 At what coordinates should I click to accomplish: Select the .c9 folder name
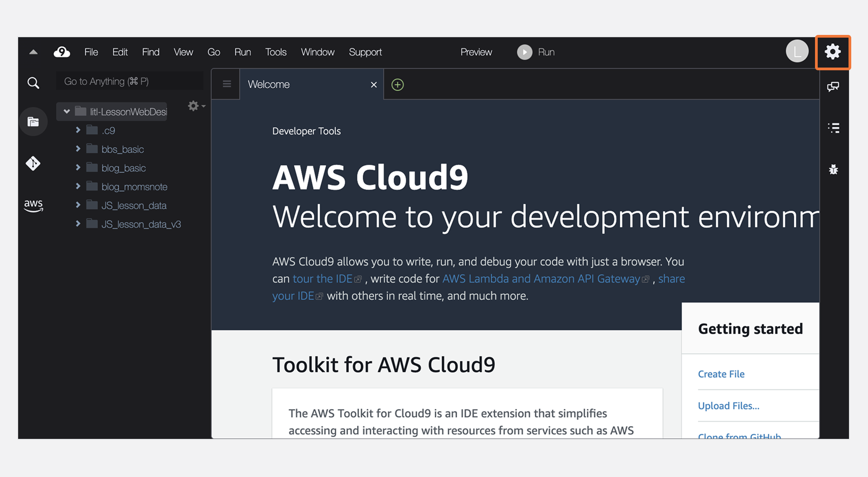108,131
